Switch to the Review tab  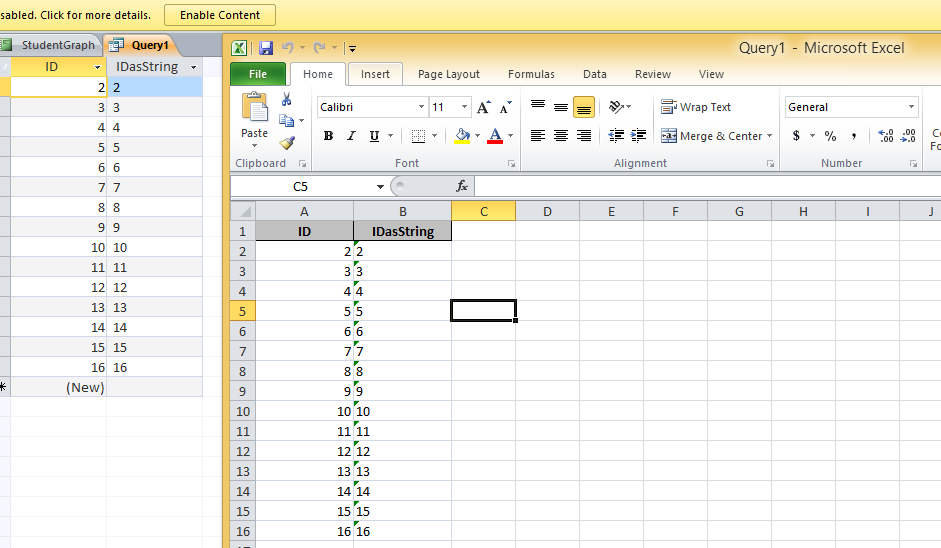click(x=653, y=74)
